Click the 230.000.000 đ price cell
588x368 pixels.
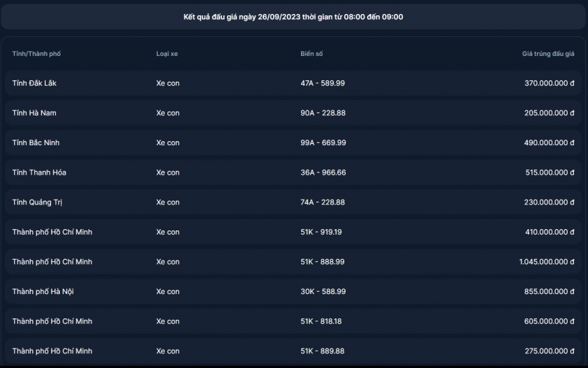coord(549,203)
